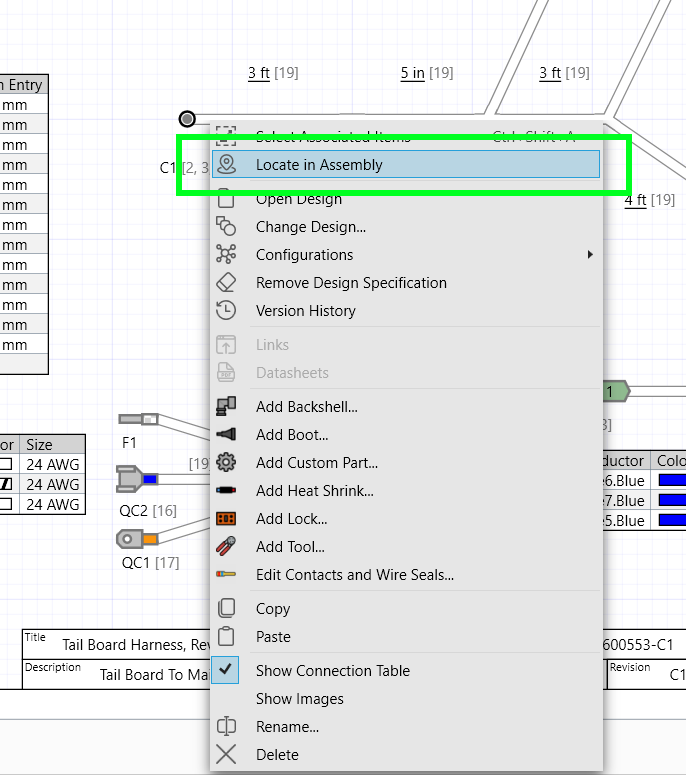Click the Add Backshell icon
The height and width of the screenshot is (775, 686).
coord(226,406)
